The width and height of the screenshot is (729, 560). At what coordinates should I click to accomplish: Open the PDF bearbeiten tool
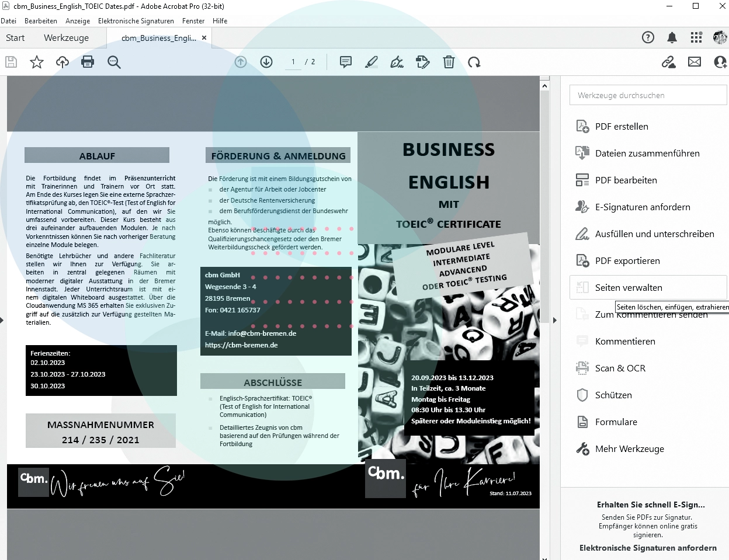tap(648, 180)
